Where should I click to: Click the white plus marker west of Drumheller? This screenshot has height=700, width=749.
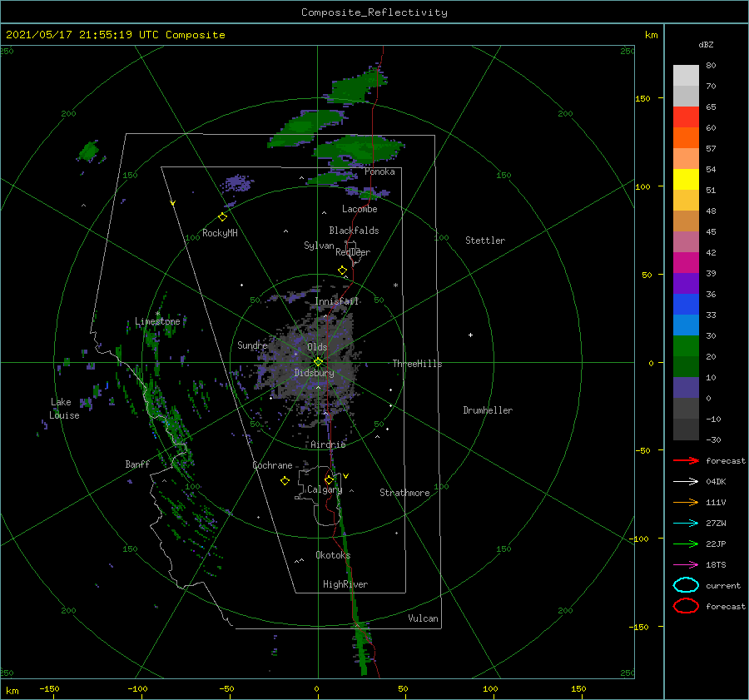(x=470, y=335)
